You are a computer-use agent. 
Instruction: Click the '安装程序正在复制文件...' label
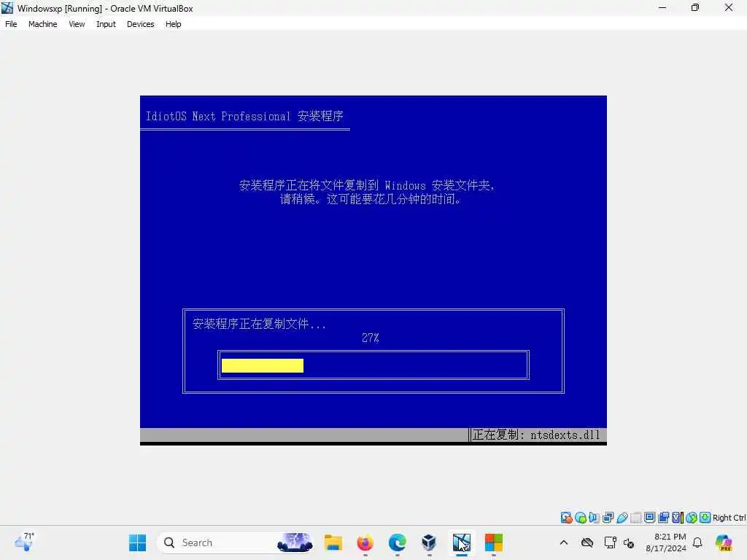pos(259,324)
